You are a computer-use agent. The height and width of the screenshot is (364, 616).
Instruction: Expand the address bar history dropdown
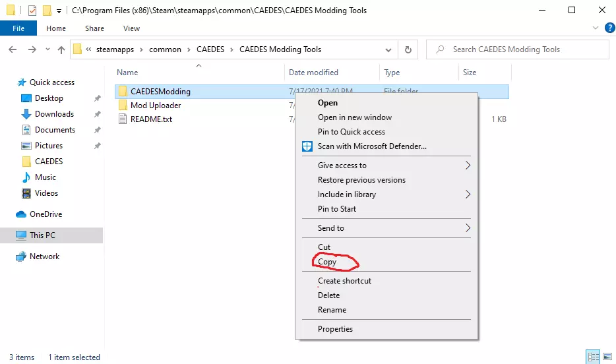388,50
